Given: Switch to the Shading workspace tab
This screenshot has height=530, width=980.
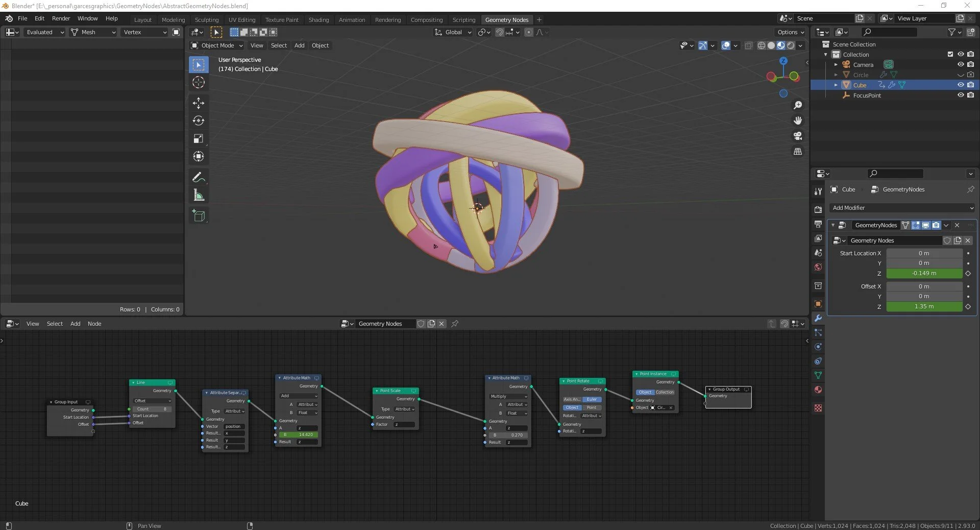Looking at the screenshot, I should point(318,20).
